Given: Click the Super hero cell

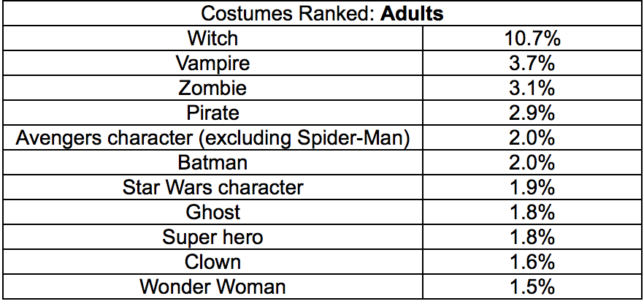Looking at the screenshot, I should tap(212, 237).
